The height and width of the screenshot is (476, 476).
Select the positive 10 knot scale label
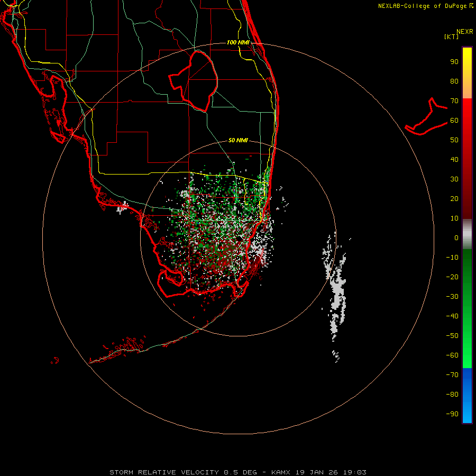coord(454,218)
